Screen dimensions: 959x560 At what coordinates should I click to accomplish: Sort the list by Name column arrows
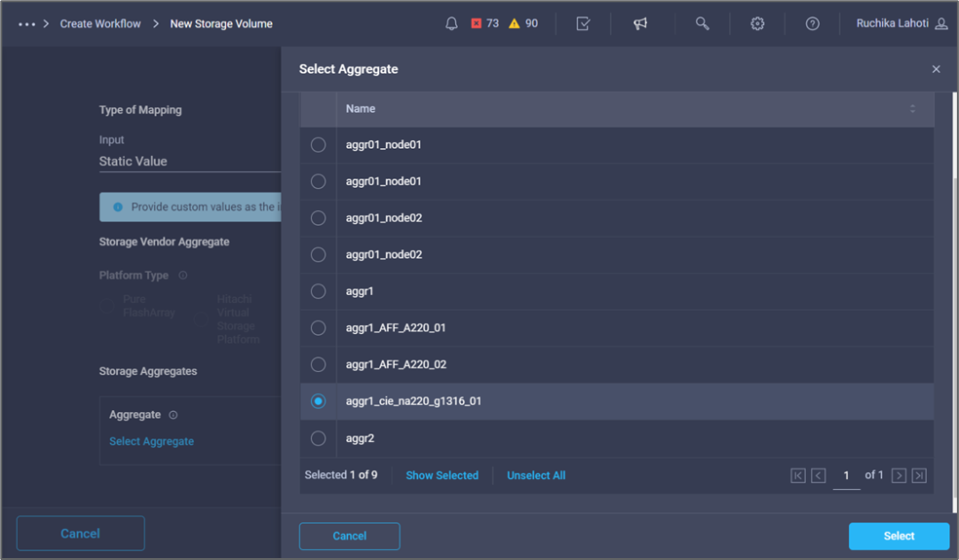[x=912, y=109]
